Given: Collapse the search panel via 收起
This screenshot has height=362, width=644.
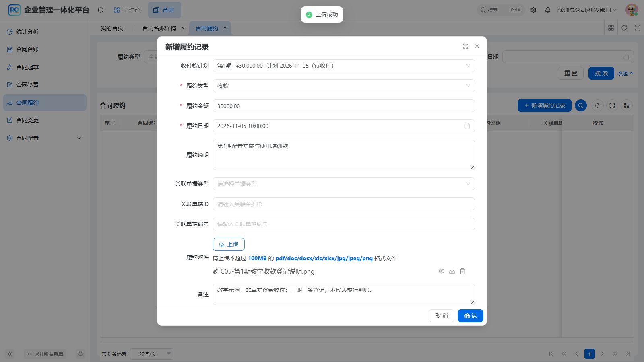Looking at the screenshot, I should 625,73.
